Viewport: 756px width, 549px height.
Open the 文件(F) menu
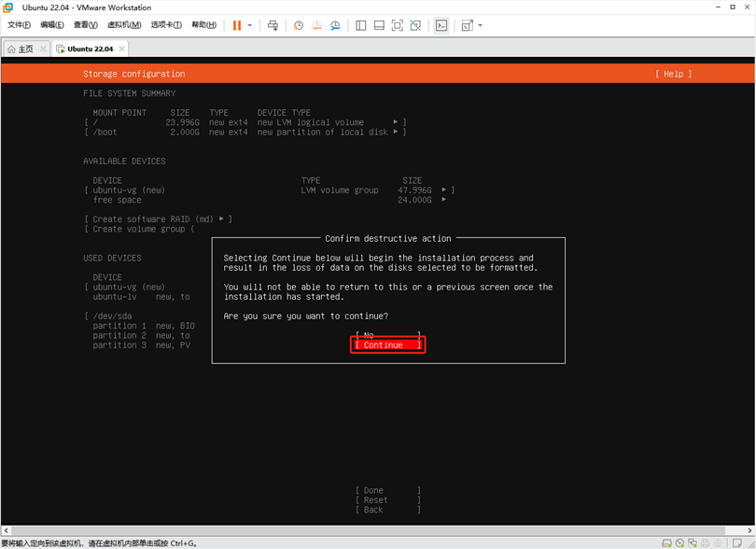point(20,25)
